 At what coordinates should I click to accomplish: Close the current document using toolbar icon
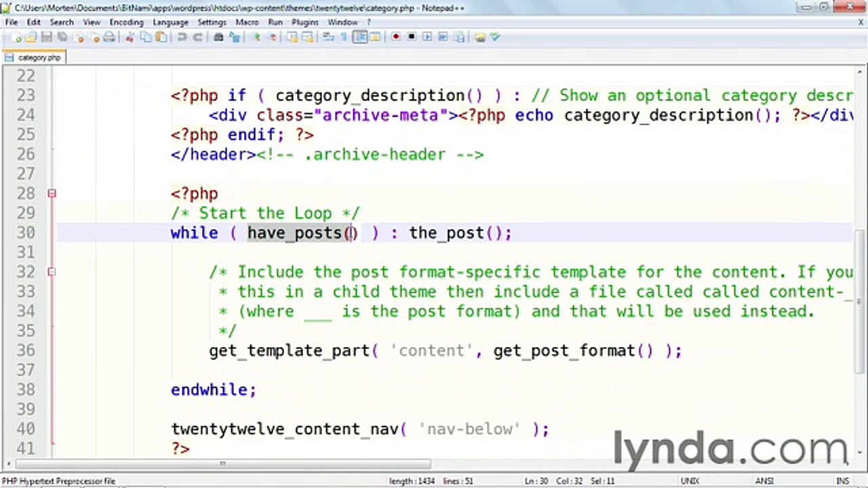[79, 37]
